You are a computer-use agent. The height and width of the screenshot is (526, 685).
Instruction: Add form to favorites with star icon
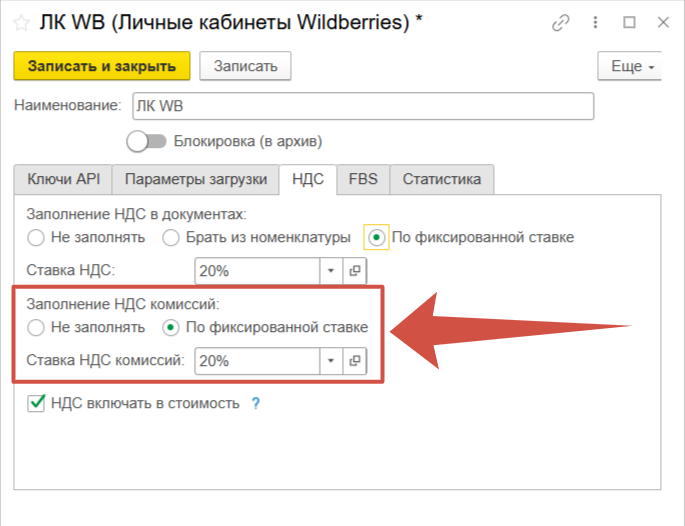20,22
